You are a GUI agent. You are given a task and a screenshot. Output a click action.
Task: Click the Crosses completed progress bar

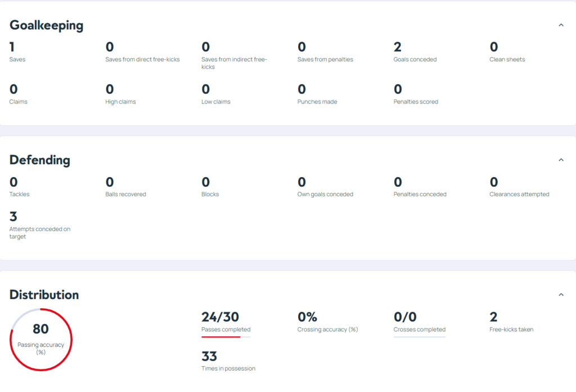(419, 337)
